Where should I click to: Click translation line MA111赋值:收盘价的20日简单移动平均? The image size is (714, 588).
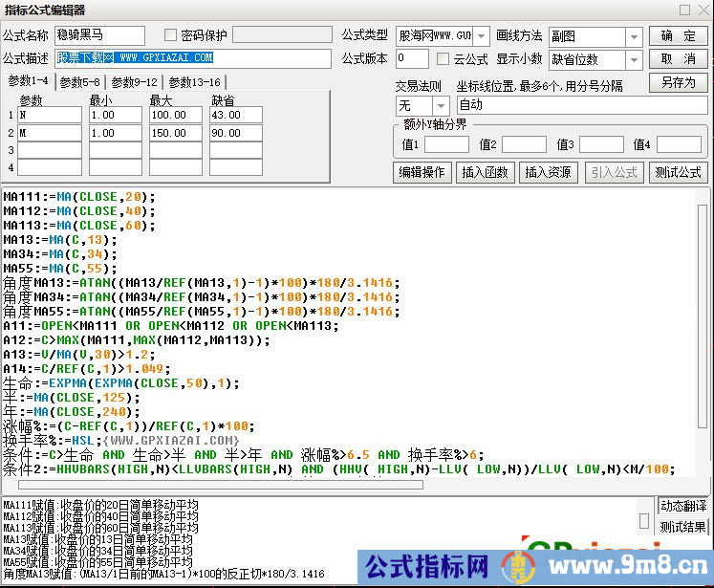(100, 505)
